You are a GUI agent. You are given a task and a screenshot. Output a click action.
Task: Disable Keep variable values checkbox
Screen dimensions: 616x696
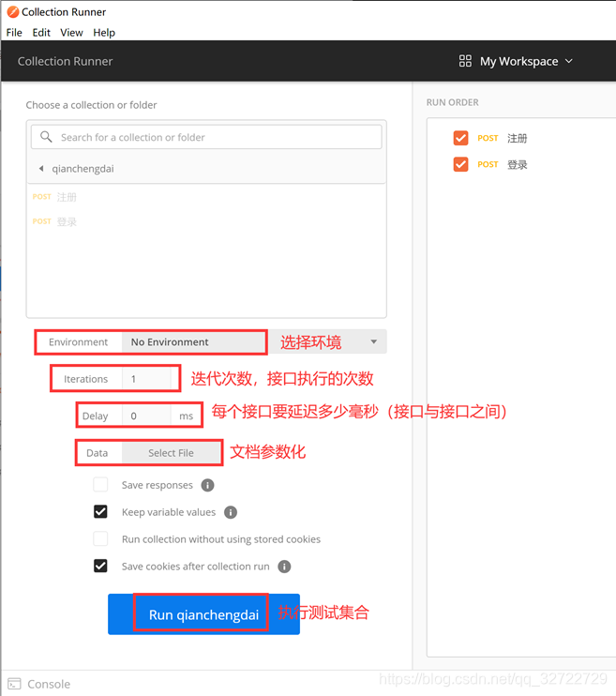coord(100,512)
